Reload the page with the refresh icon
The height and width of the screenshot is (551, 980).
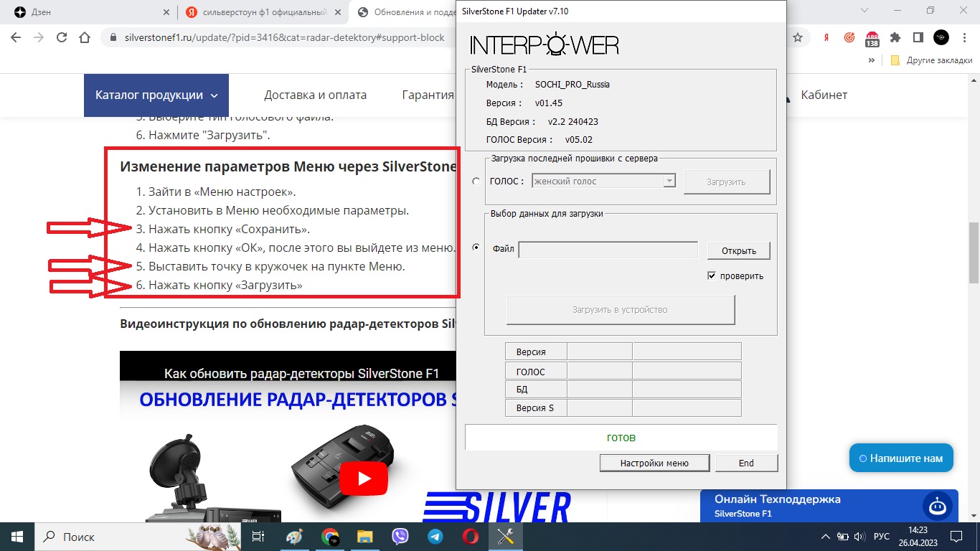tap(62, 38)
